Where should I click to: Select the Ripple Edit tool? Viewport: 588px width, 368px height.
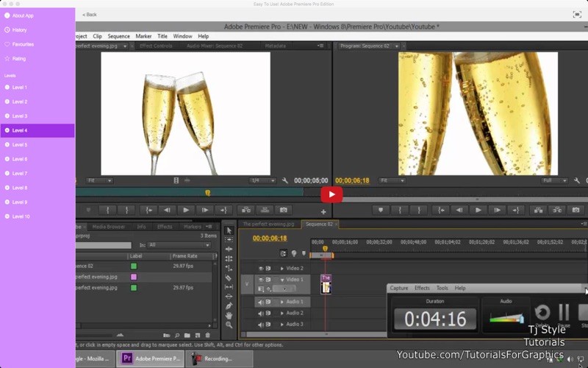(x=229, y=249)
